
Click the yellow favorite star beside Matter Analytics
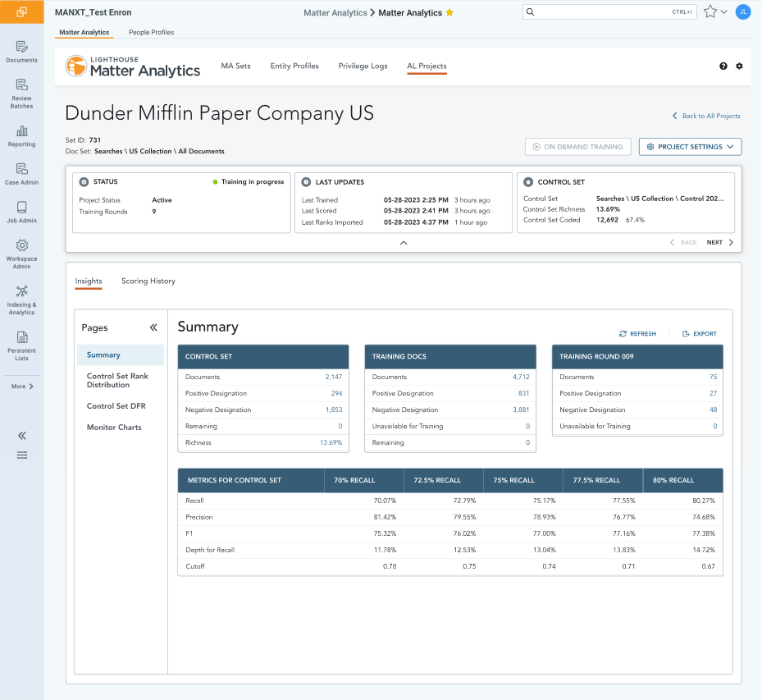coord(449,12)
